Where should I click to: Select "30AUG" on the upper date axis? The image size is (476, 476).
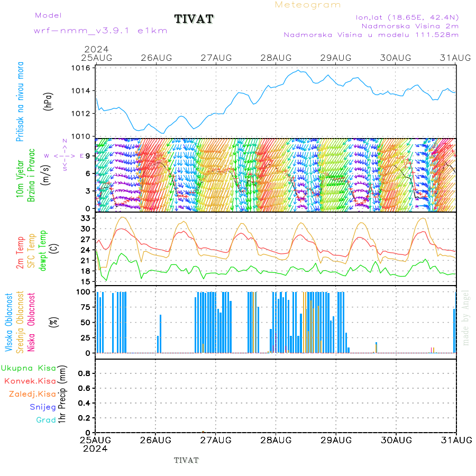tap(396, 58)
